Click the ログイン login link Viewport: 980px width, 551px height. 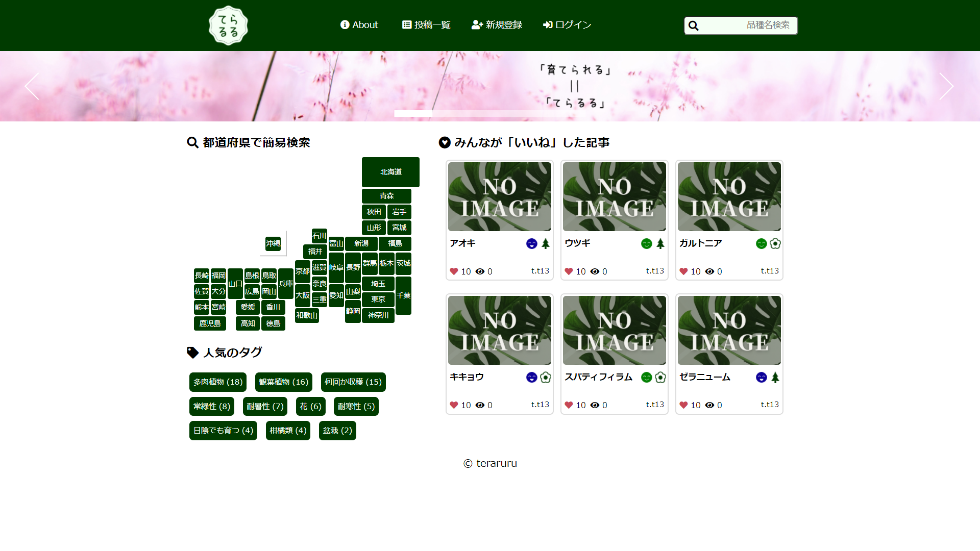[567, 25]
